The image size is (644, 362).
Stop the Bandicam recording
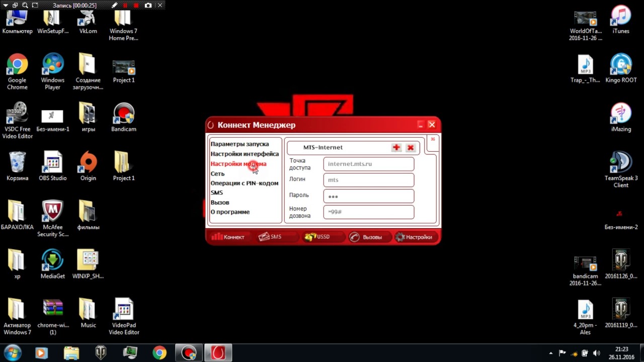point(136,5)
